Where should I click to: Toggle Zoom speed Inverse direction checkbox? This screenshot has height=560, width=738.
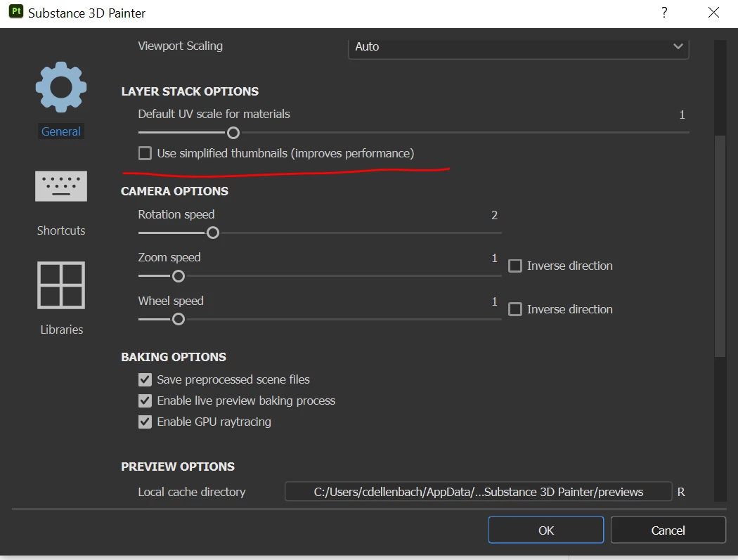pos(515,266)
